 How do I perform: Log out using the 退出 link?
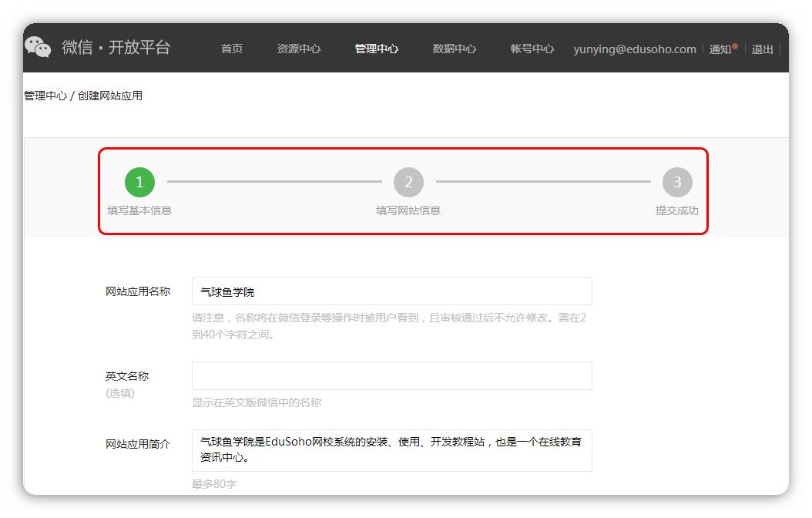click(x=762, y=49)
